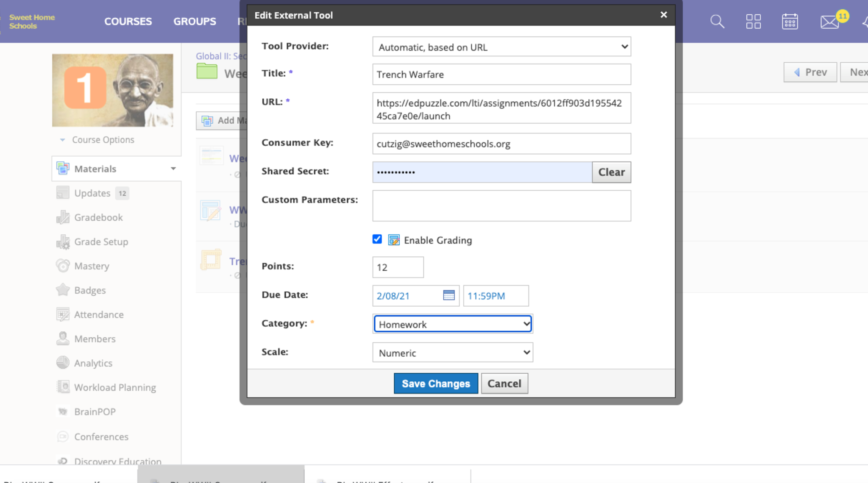Click the Analytics pie chart icon
The width and height of the screenshot is (868, 483).
click(x=63, y=363)
